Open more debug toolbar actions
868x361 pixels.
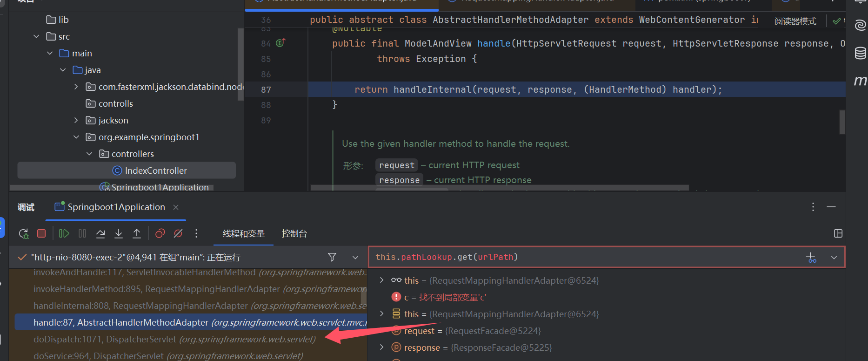[x=196, y=233]
